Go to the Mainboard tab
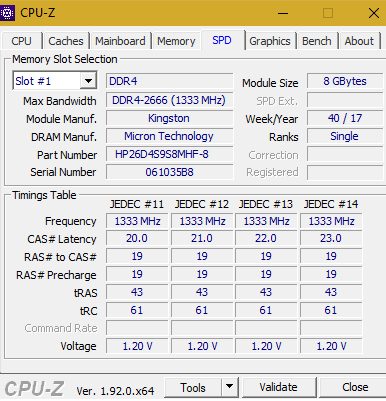The width and height of the screenshot is (386, 401). [120, 41]
